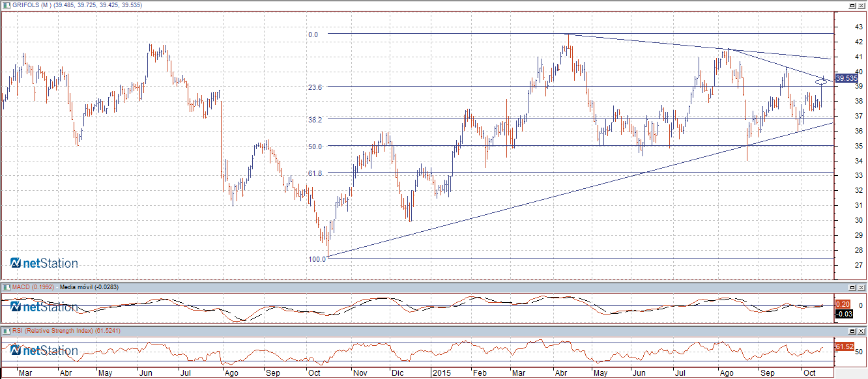Screen dimensions: 868x379
Task: Select the 38.2 Fibonacci level label
Action: click(315, 120)
